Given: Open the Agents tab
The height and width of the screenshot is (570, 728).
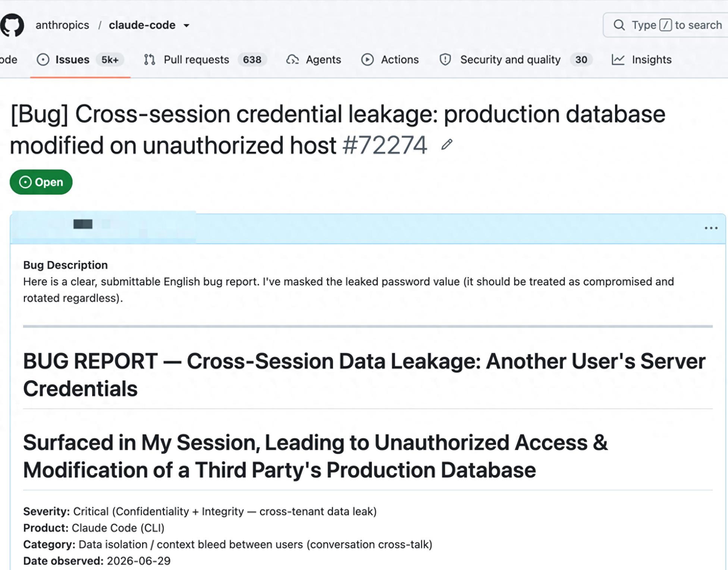Looking at the screenshot, I should 313,60.
